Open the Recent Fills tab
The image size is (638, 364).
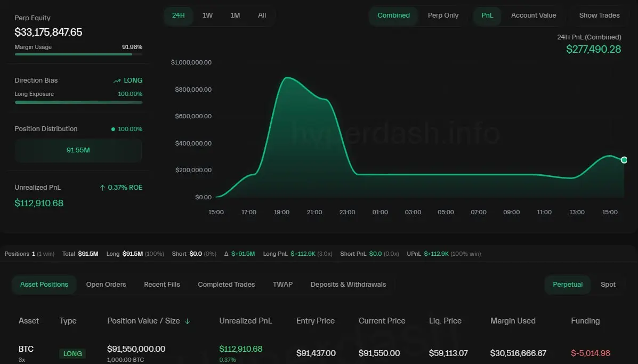[x=162, y=285]
